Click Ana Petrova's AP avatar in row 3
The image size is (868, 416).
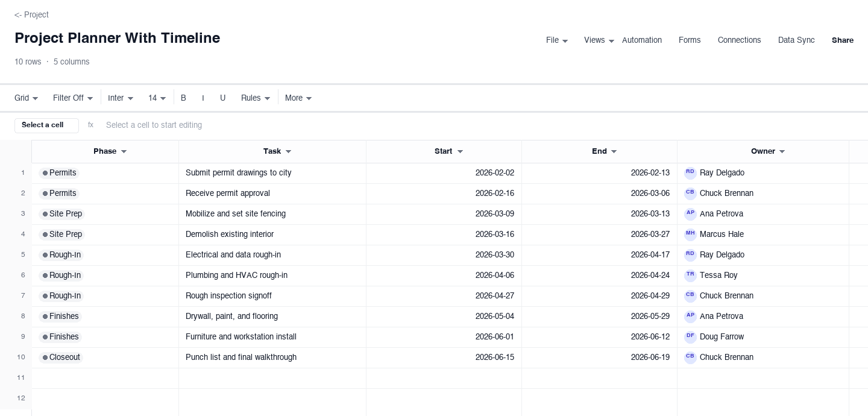point(690,213)
